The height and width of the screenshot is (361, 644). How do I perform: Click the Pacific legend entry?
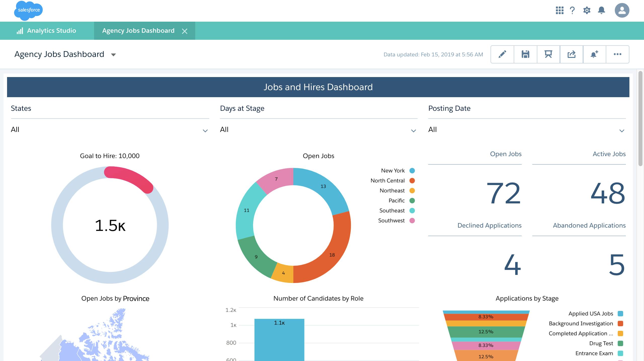[401, 201]
